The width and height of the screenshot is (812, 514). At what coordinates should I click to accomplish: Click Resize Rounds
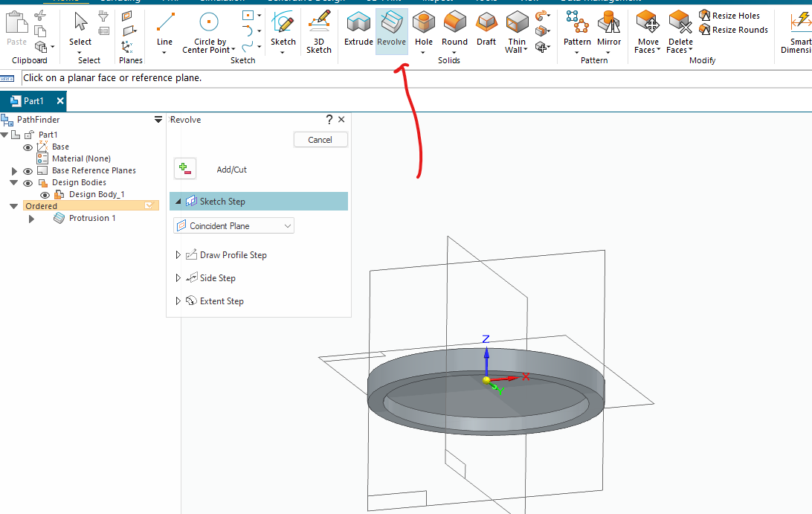click(733, 30)
